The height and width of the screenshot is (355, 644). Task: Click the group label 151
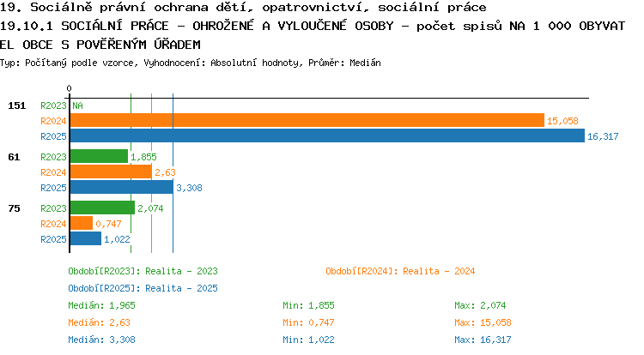pyautogui.click(x=17, y=105)
